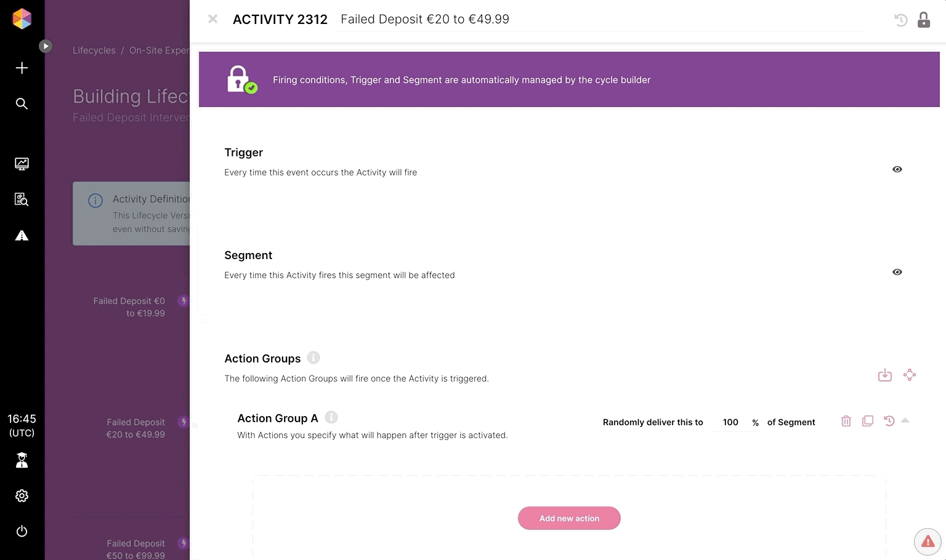Click the Add new action button

pyautogui.click(x=569, y=518)
